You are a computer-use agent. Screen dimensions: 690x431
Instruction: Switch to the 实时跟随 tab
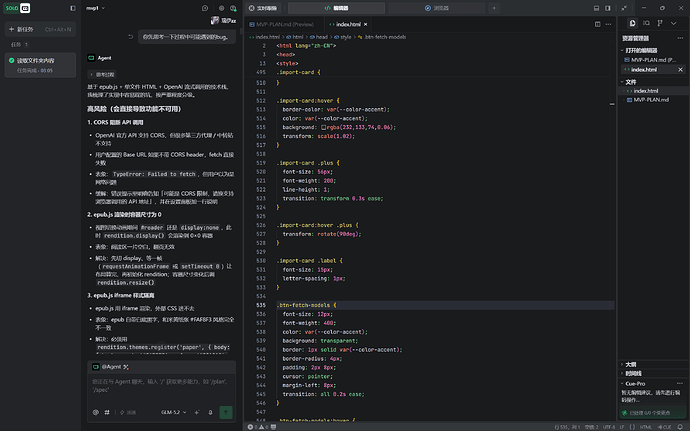point(263,8)
